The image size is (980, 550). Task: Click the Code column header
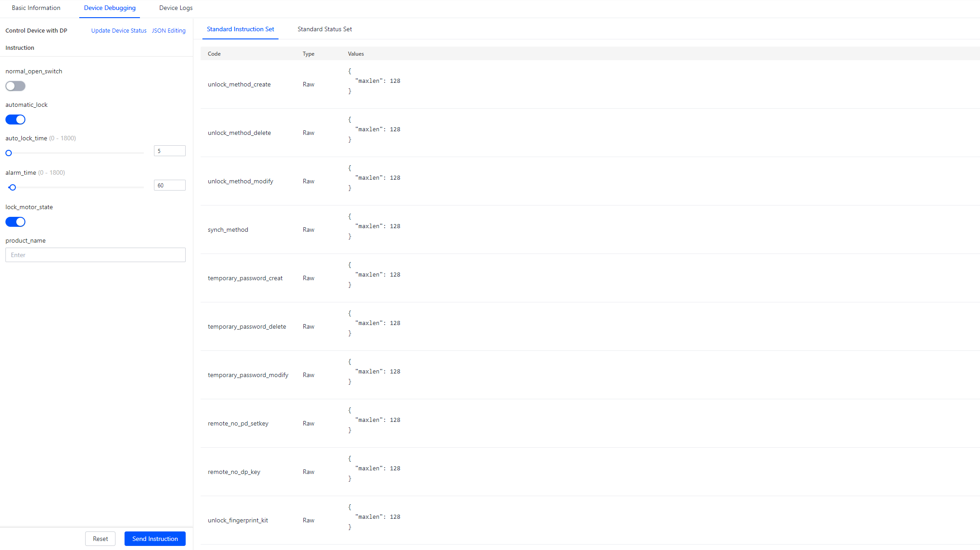point(214,54)
